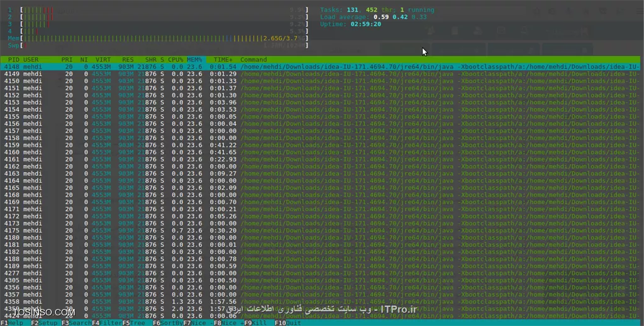Select process row with PID 4151
Screen dimensions: 644x326
(320, 88)
